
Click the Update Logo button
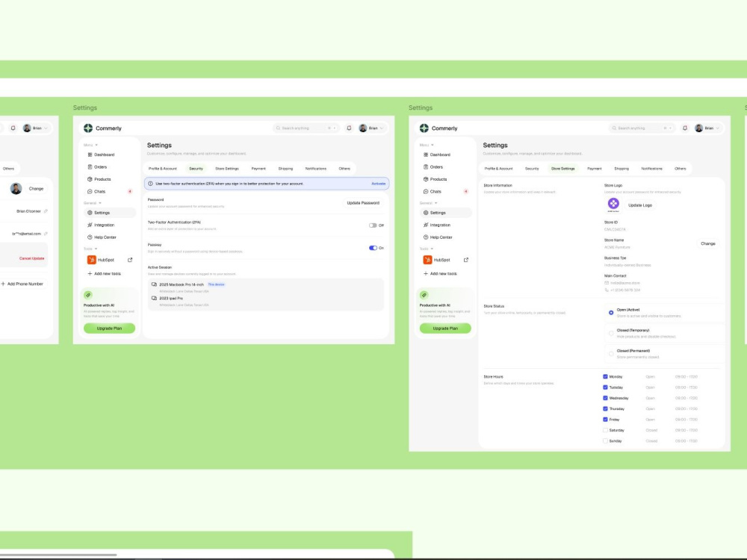pos(640,205)
